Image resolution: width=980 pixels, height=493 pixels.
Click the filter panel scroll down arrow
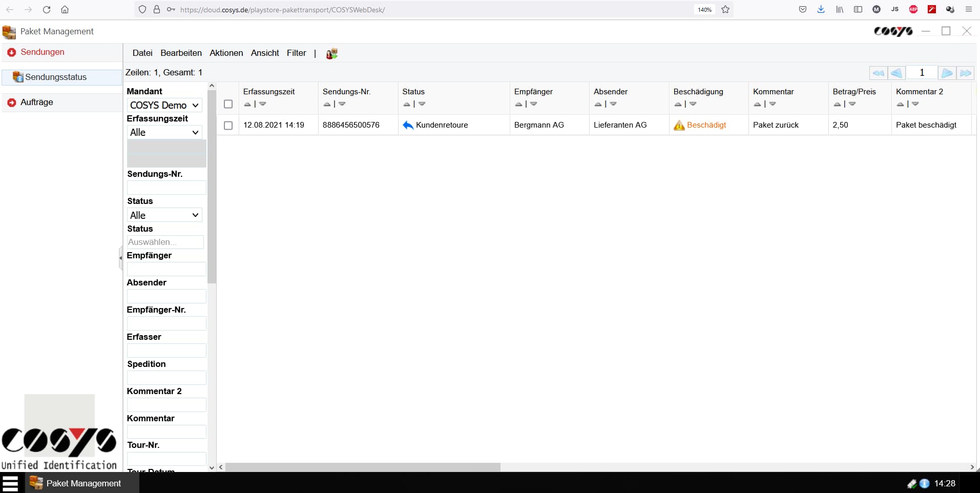pos(212,467)
